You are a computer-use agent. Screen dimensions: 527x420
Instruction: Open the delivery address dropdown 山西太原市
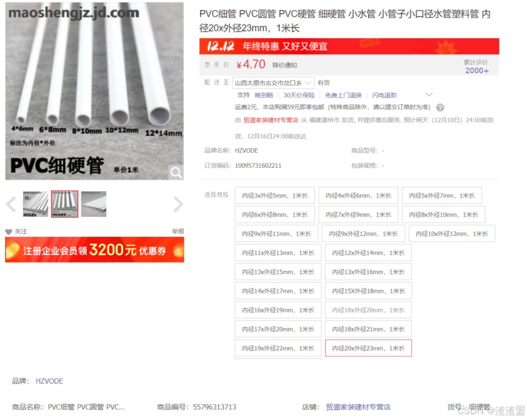tap(273, 83)
